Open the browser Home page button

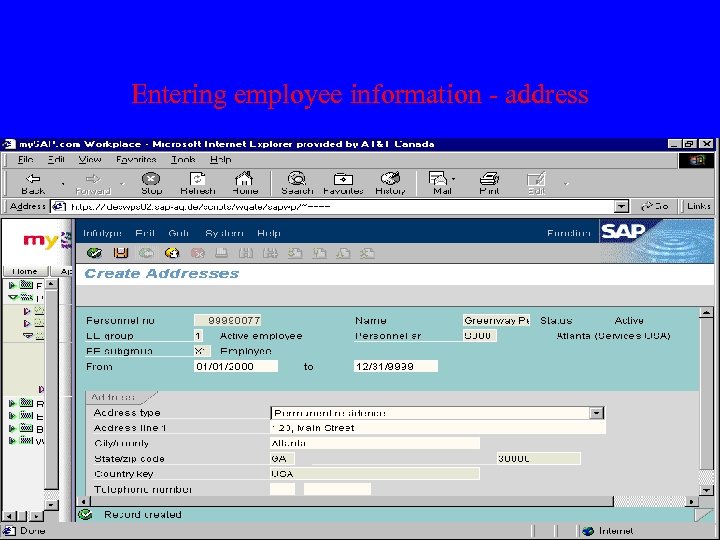tap(245, 184)
